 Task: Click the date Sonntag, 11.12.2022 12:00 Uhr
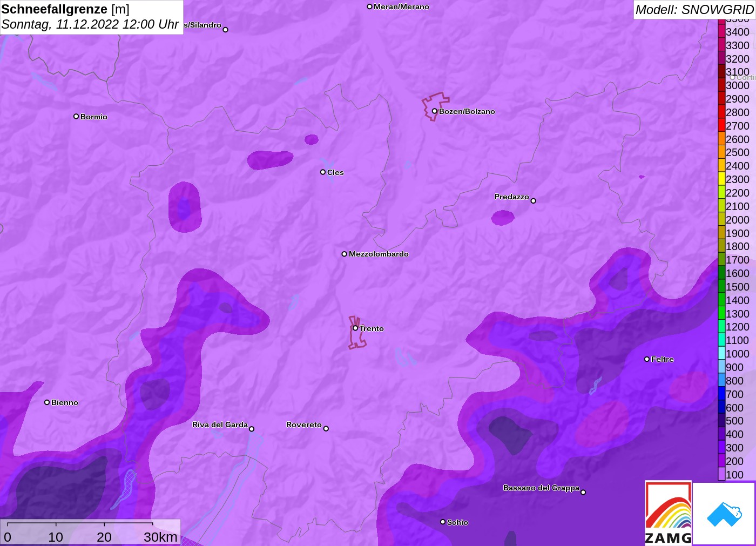(x=90, y=24)
